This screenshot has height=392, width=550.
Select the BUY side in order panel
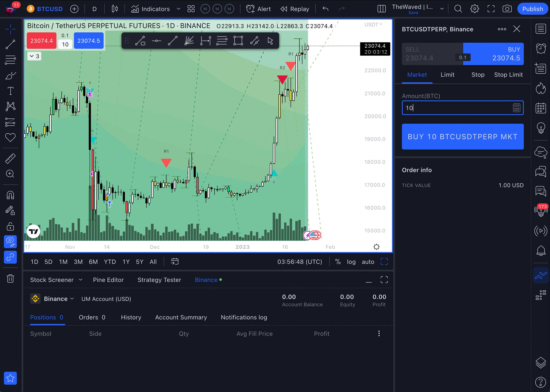click(493, 54)
